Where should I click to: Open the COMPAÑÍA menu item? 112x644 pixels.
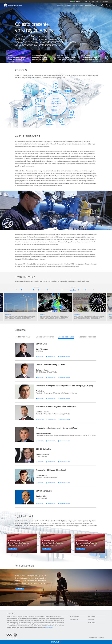click(60, 5)
